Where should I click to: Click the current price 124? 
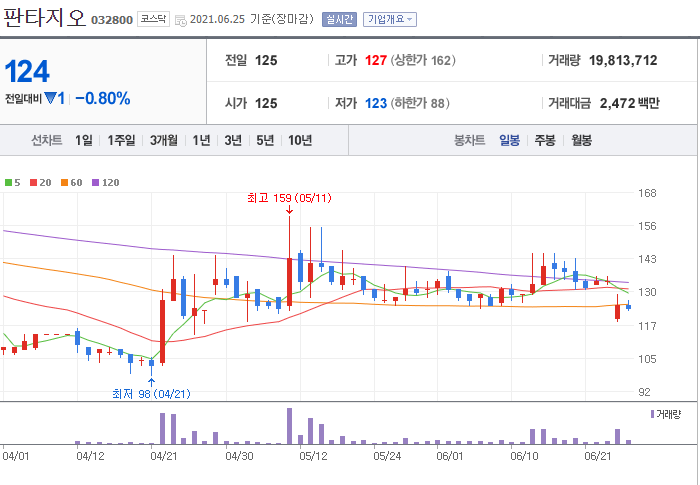pos(27,71)
